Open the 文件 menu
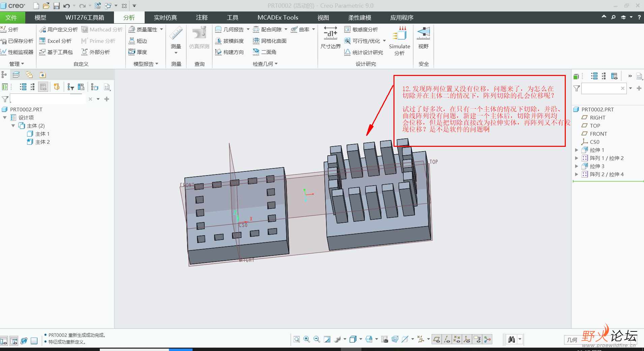644x351 pixels. coord(11,18)
